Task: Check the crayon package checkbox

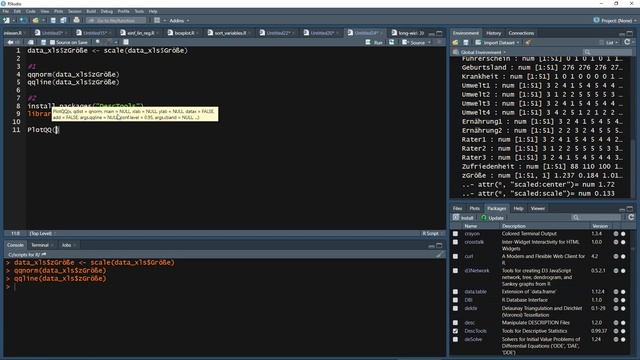Action: (x=456, y=234)
